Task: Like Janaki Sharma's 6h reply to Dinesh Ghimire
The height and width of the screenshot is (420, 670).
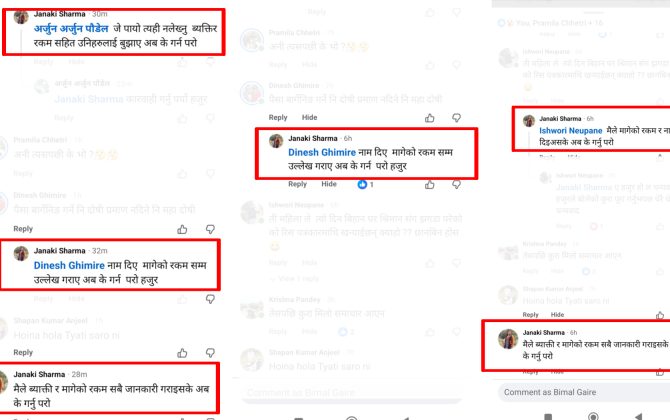Action: click(x=429, y=185)
